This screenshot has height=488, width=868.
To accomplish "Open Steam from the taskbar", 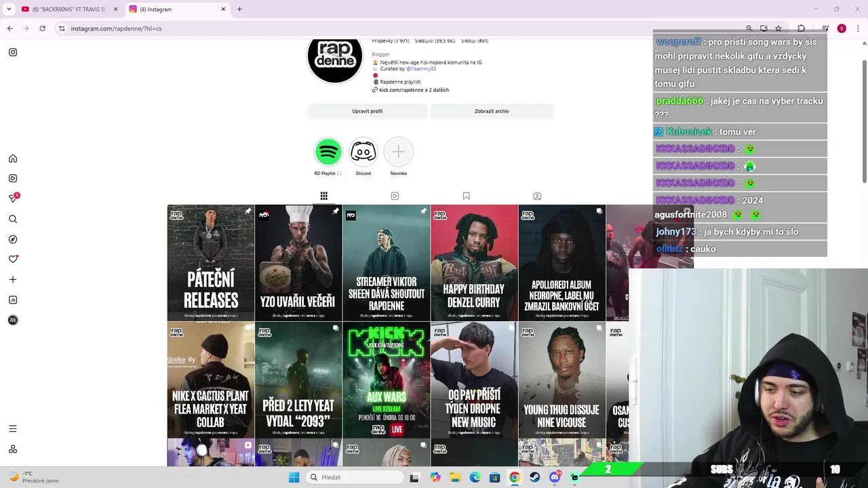I will 534,477.
